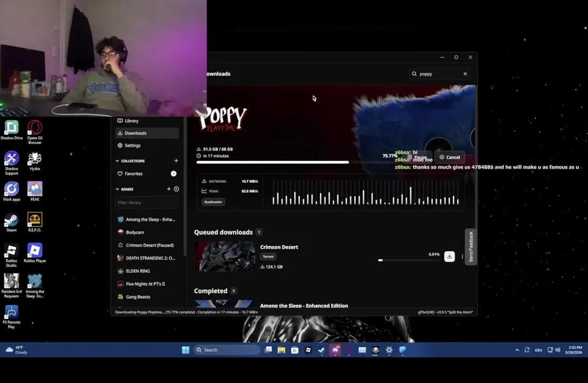Image resolution: width=588 pixels, height=383 pixels.
Task: Open Roblox Studio desktop icon
Action: click(x=11, y=255)
